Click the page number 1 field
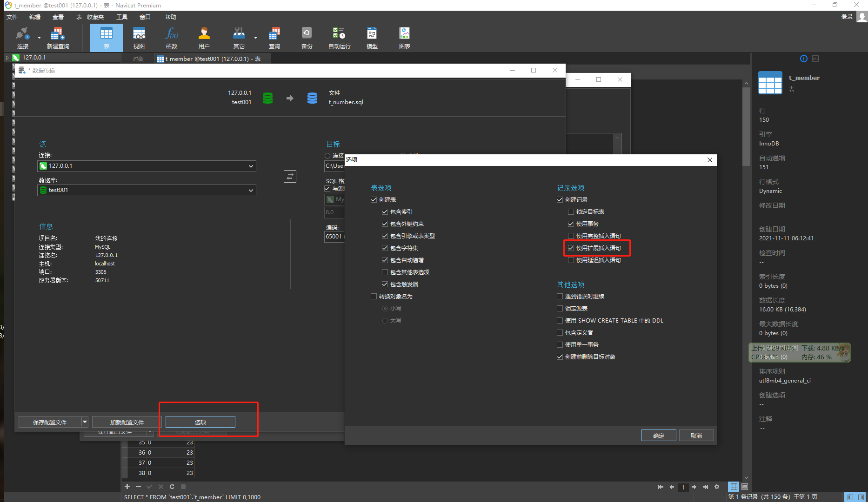 coord(683,487)
